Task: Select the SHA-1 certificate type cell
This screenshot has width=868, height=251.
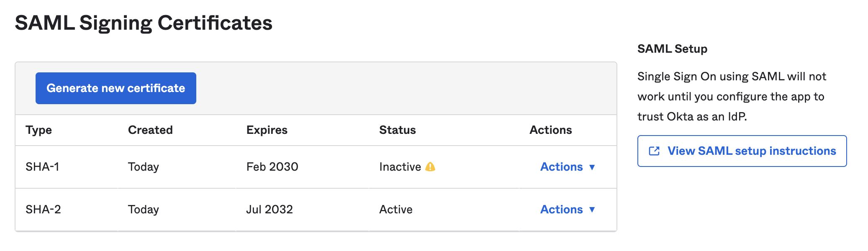Action: point(42,167)
